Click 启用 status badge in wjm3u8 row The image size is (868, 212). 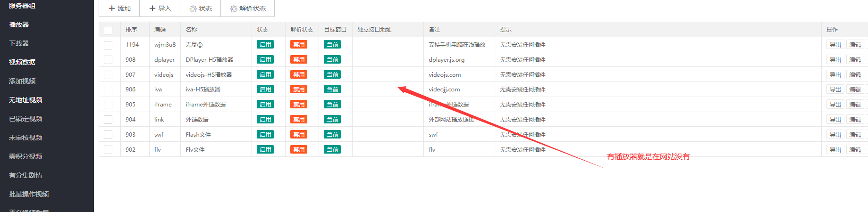coord(265,45)
